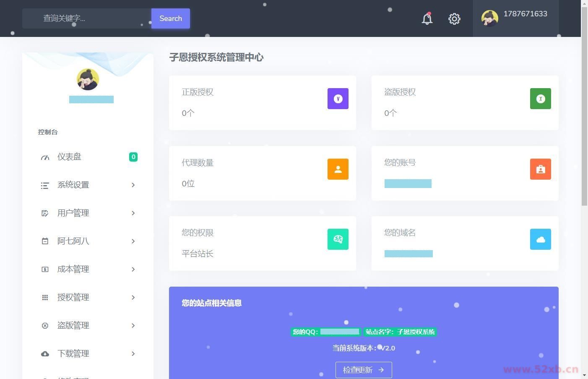Open the 成本管理 menu item
This screenshot has width=588, height=379.
(x=73, y=269)
